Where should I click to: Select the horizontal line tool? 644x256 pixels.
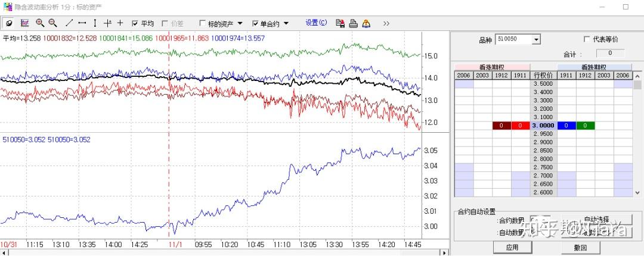point(82,23)
